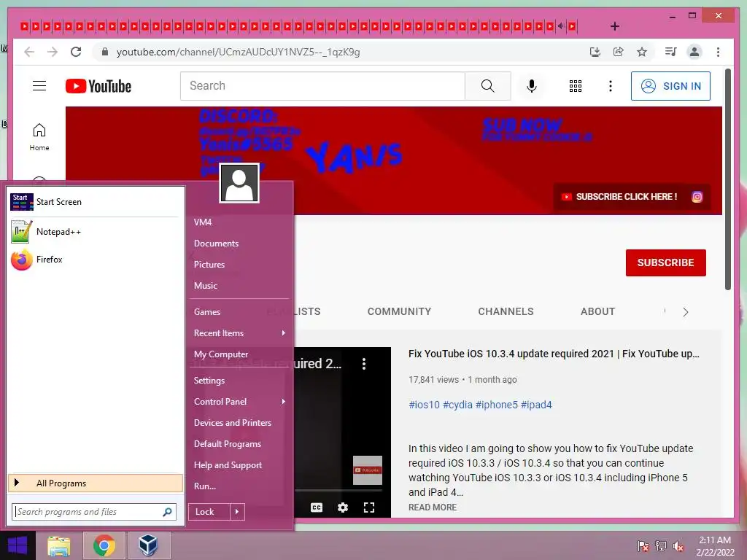Click the #cydia hashtag link

(457, 405)
